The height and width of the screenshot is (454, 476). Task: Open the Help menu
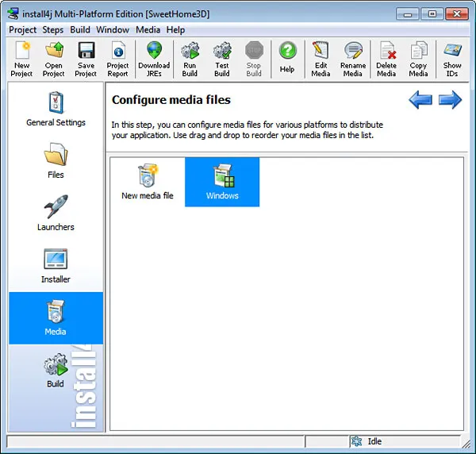pos(175,29)
